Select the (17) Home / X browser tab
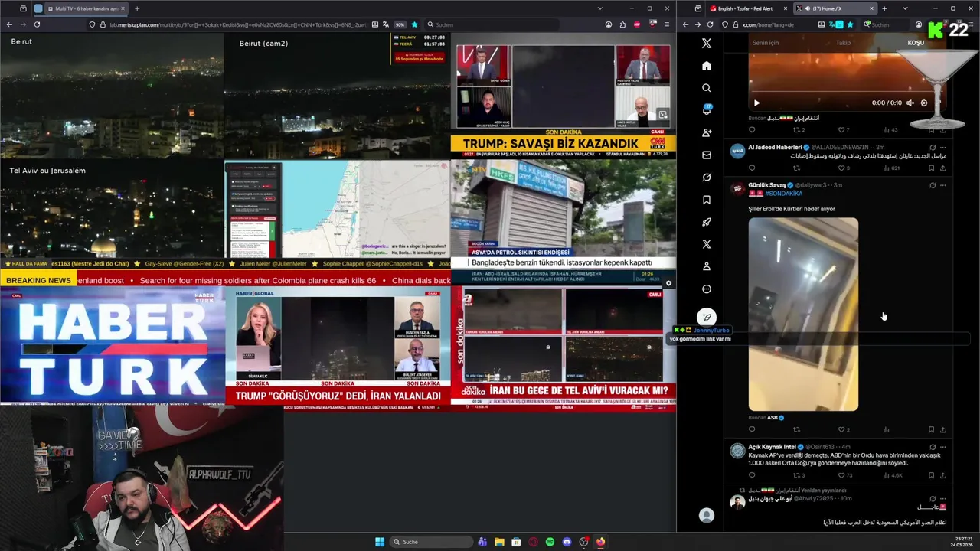Screen dimensions: 980x551 point(835,8)
